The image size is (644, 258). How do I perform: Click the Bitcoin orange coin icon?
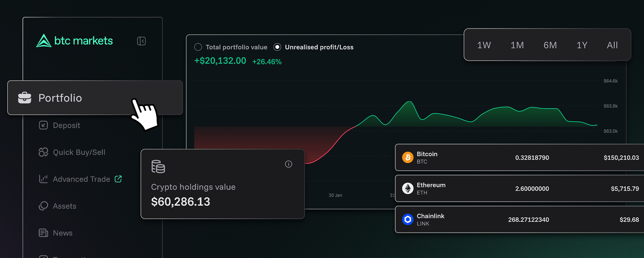(408, 157)
